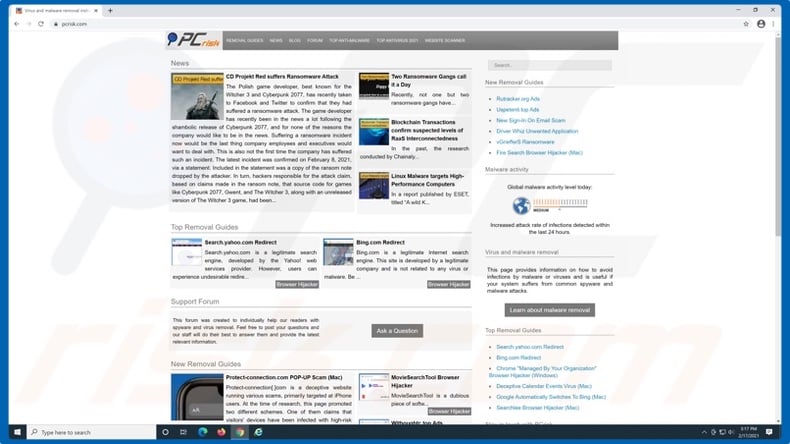Close the pcrisk browser tab
The height and width of the screenshot is (444, 790).
[96, 10]
